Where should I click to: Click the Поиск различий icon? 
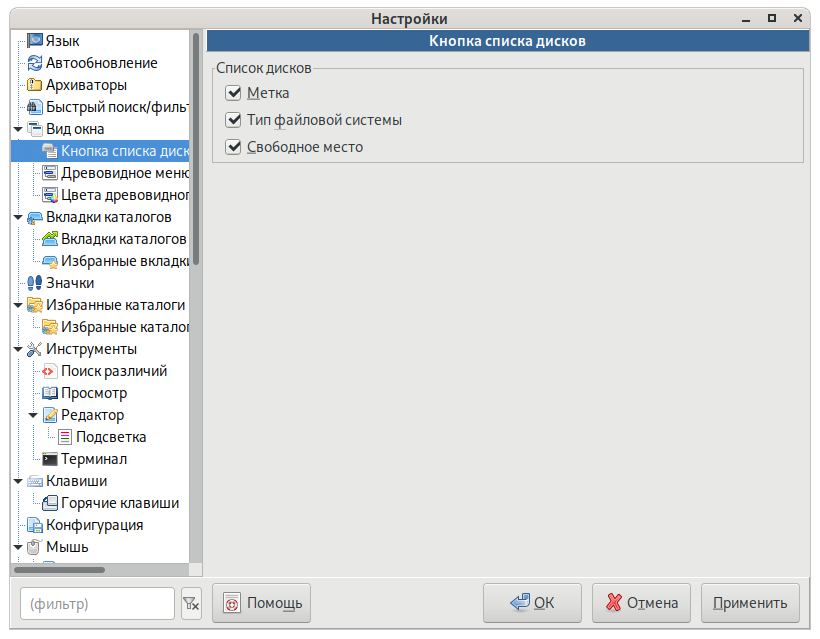pyautogui.click(x=49, y=371)
